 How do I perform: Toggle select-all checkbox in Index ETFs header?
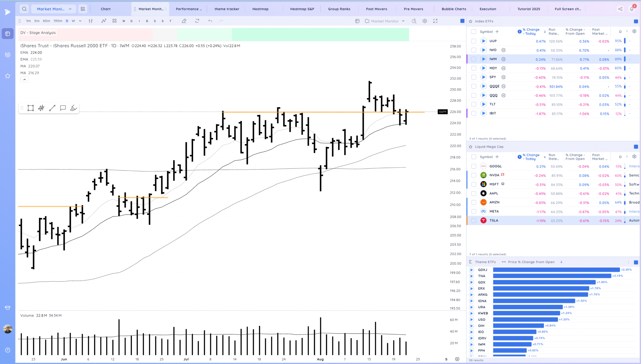tap(473, 32)
